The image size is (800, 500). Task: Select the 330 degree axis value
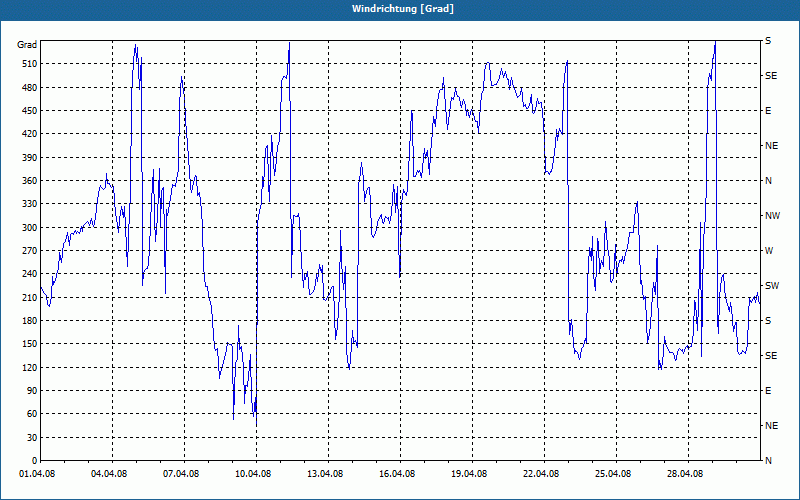coord(30,204)
